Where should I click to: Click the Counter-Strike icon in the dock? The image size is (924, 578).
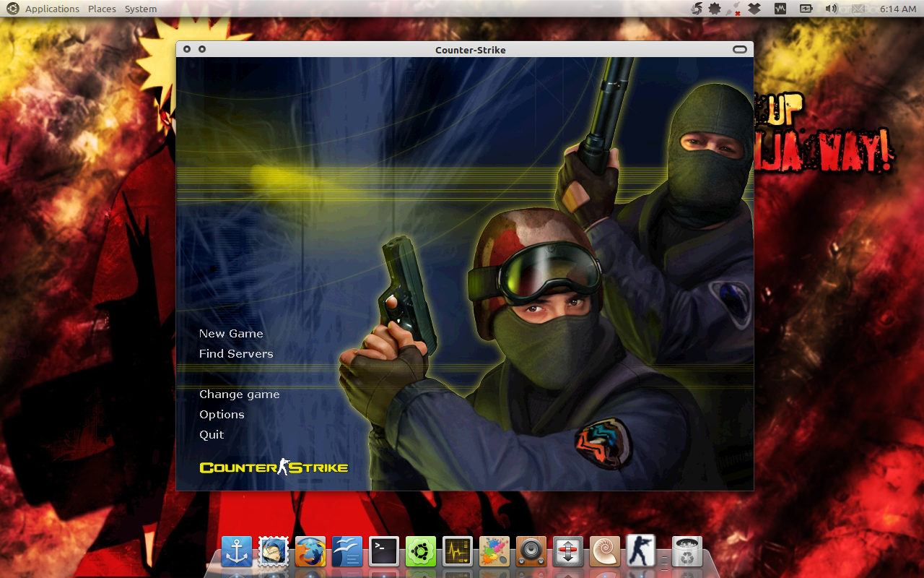(640, 550)
